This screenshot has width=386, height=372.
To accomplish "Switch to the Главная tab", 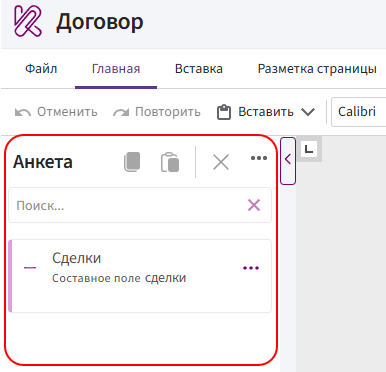I will pos(116,69).
